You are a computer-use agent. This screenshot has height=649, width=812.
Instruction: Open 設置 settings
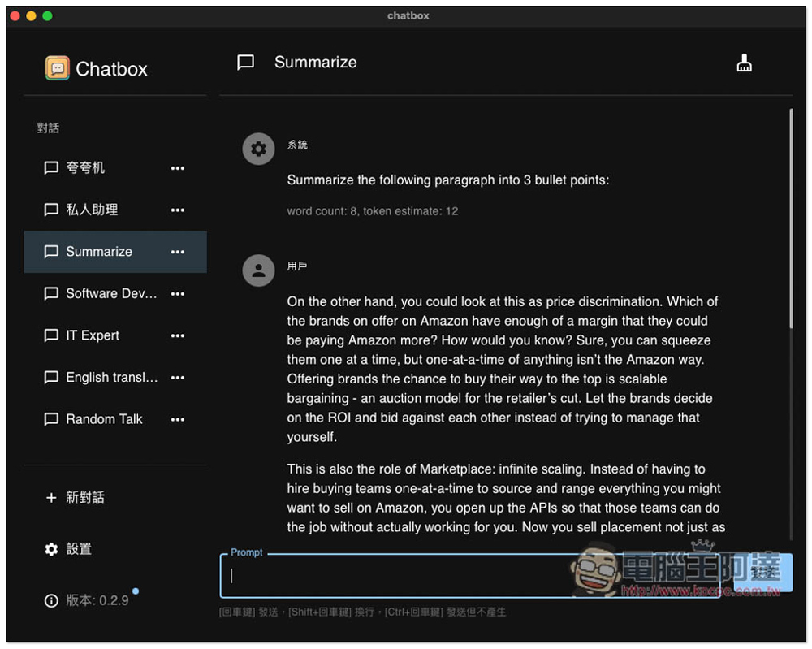[x=115, y=549]
